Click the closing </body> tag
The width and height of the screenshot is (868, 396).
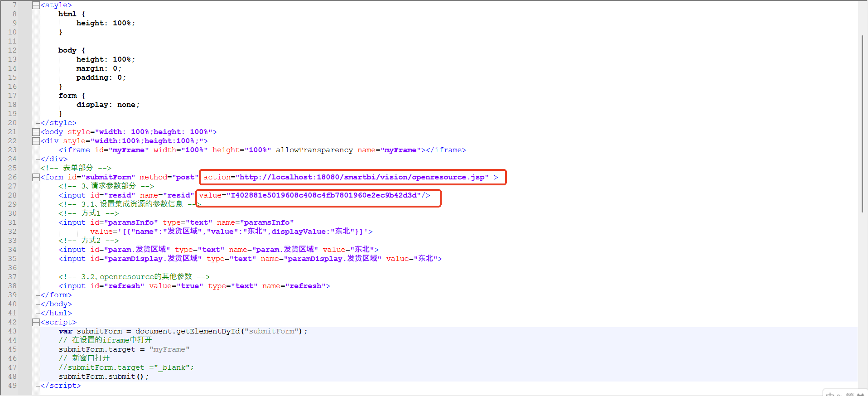click(x=56, y=304)
